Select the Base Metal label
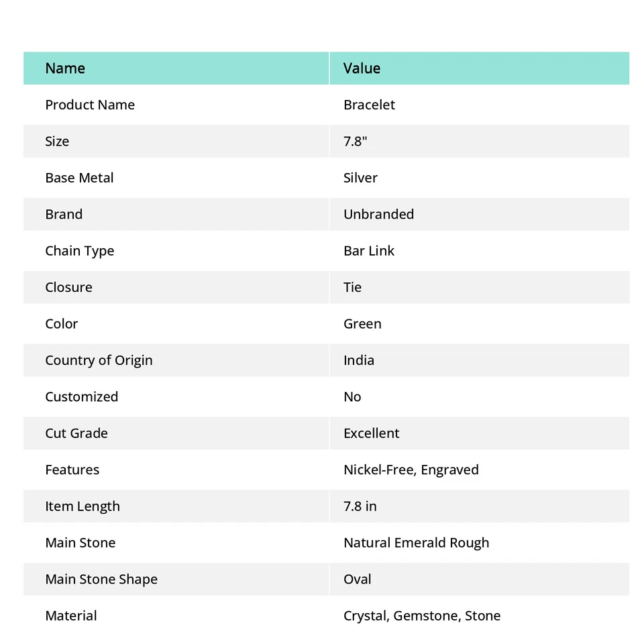This screenshot has height=644, width=644. 79,178
